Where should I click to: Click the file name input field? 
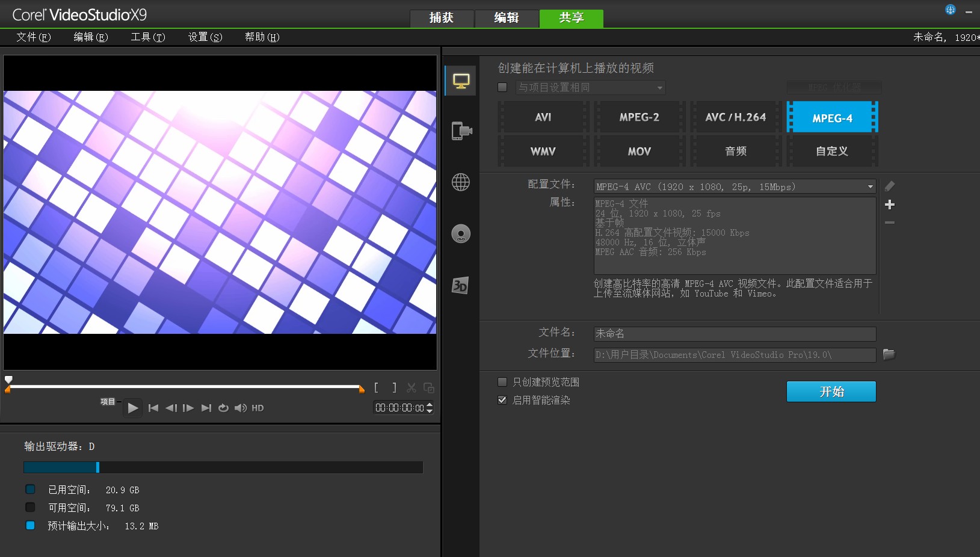point(735,334)
